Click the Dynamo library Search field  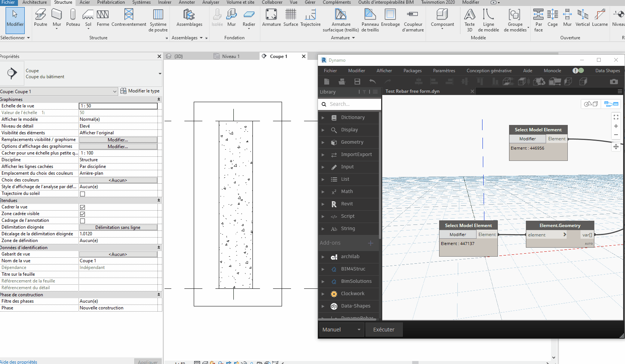[x=349, y=104]
